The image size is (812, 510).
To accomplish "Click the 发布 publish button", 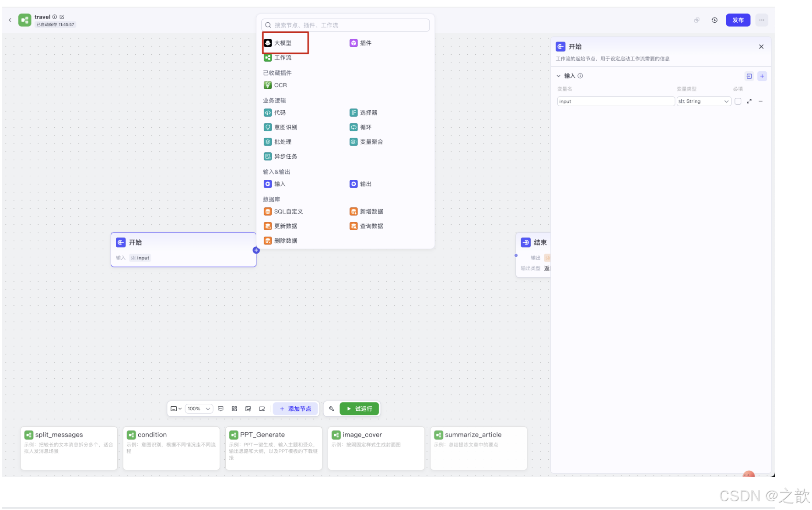I will 738,20.
